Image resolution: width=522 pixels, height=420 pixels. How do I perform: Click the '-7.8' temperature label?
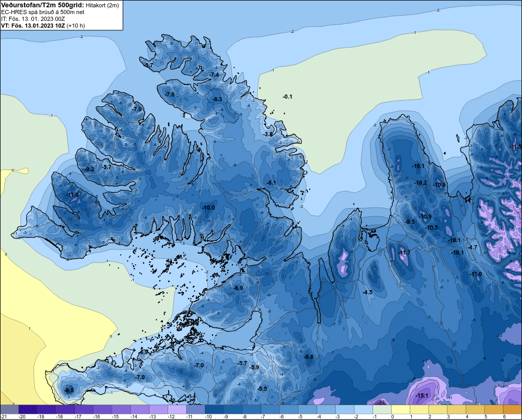[170, 94]
